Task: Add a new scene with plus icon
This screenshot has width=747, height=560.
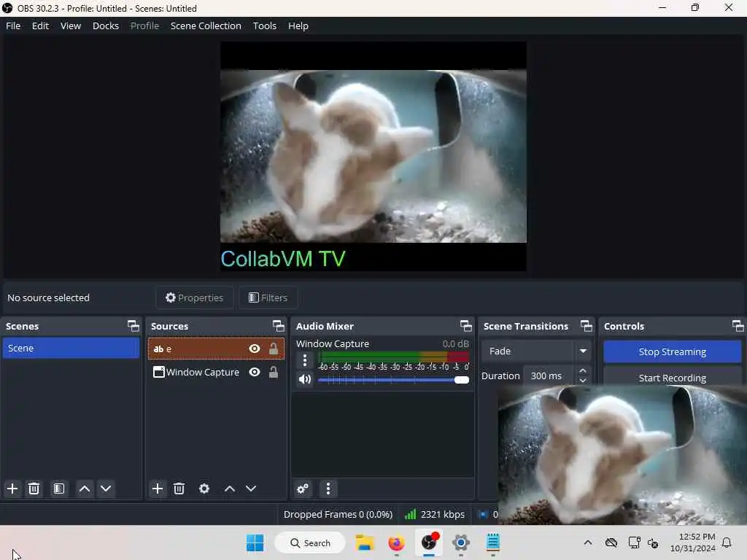Action: click(12, 489)
